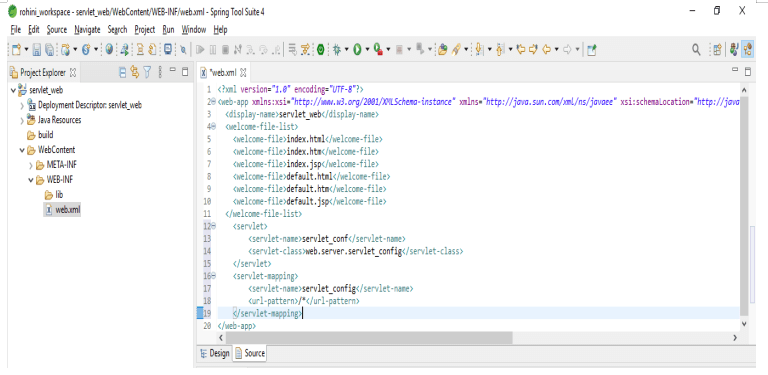Click the Save icon in toolbar

point(36,49)
